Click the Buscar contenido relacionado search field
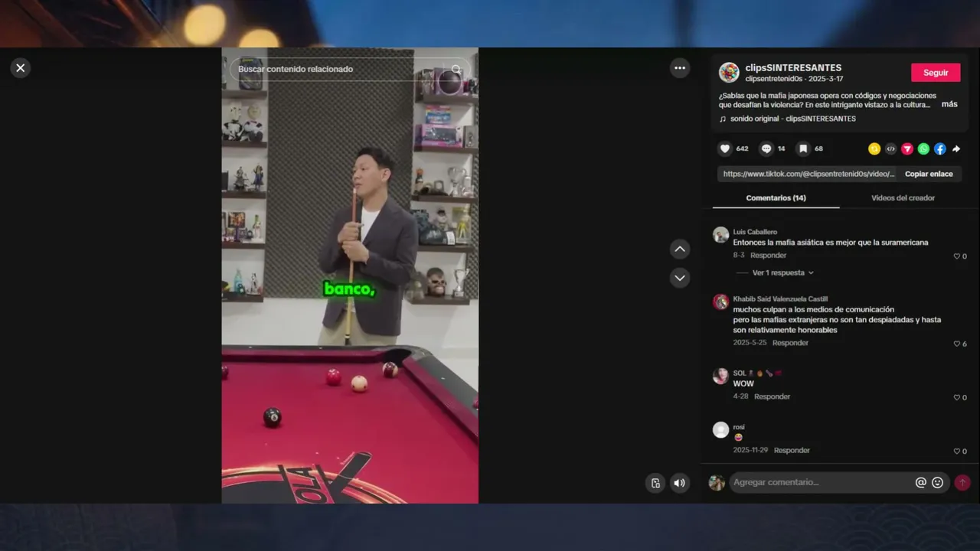Viewport: 980px width, 551px height. pyautogui.click(x=348, y=69)
